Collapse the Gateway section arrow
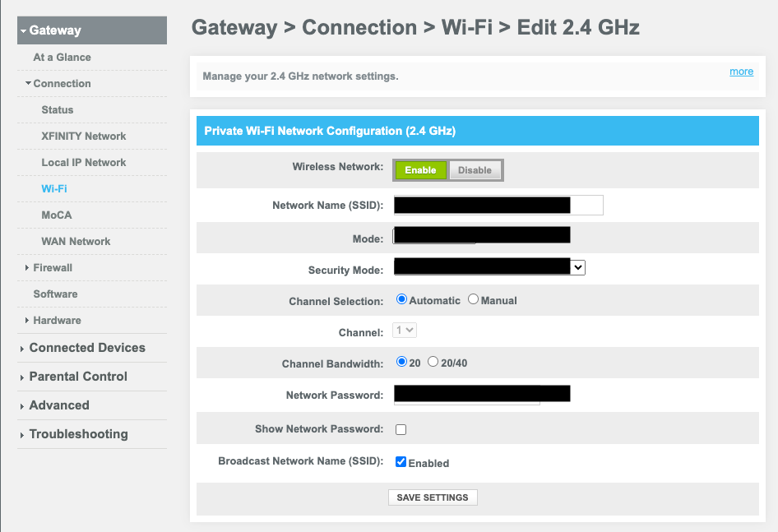The width and height of the screenshot is (778, 532). (24, 31)
